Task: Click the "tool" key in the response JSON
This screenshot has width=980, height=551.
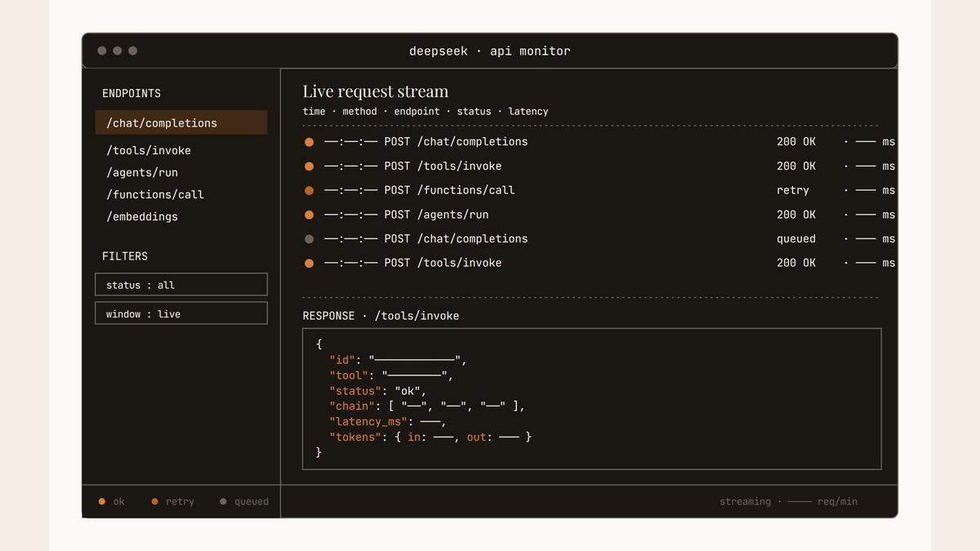Action: 349,375
